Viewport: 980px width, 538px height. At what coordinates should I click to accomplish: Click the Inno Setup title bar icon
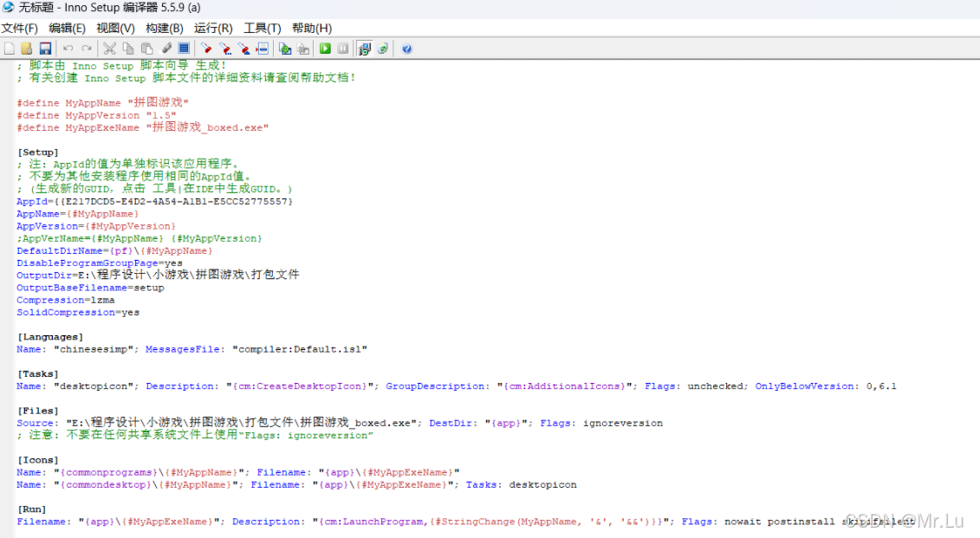[x=8, y=8]
